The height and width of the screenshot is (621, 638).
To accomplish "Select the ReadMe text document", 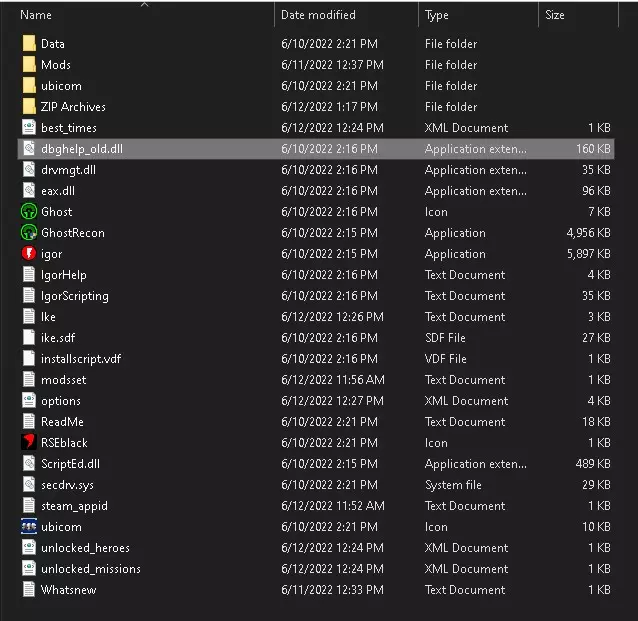I will (62, 422).
